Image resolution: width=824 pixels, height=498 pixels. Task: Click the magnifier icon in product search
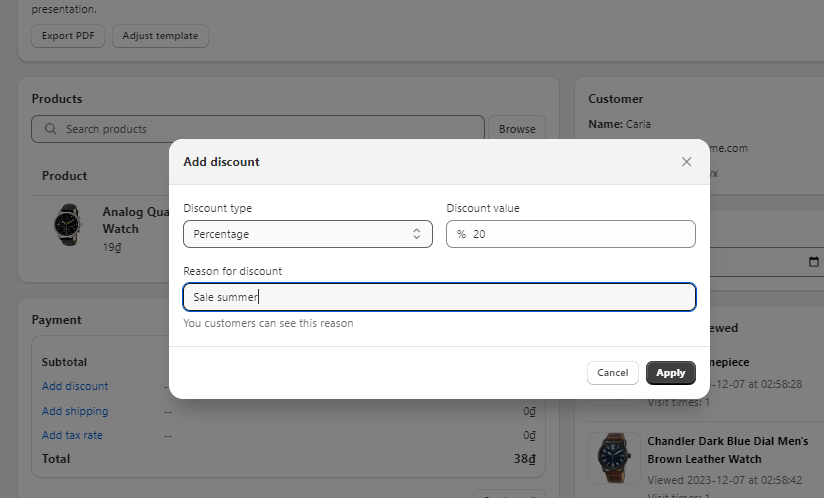click(50, 129)
